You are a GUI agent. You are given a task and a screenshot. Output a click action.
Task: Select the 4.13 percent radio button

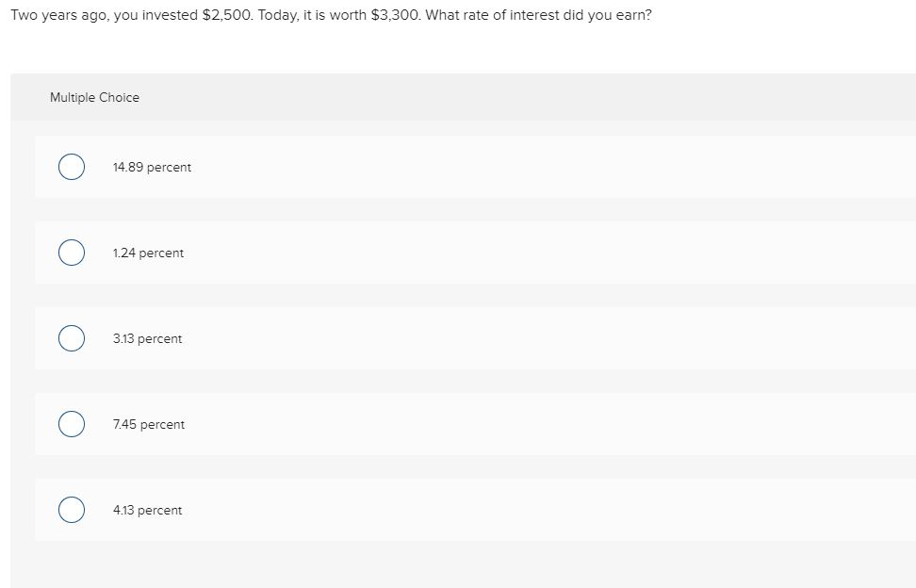point(72,510)
